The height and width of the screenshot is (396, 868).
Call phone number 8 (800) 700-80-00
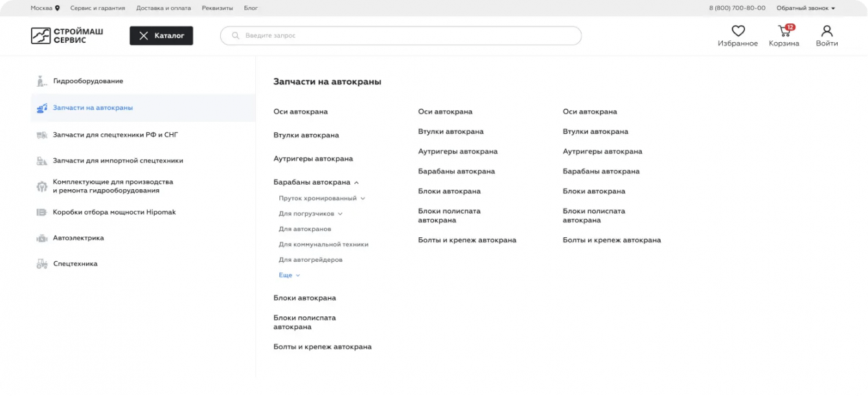point(737,8)
